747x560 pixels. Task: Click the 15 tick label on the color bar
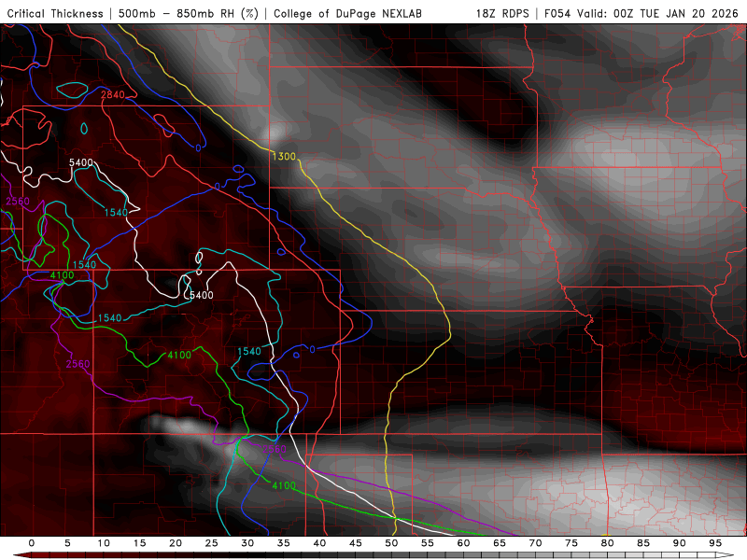click(139, 543)
